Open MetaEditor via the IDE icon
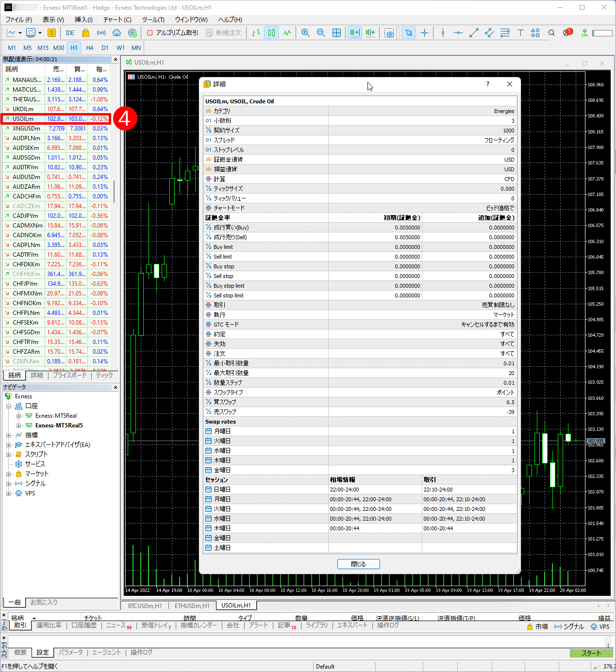616x672 pixels. 69,33
